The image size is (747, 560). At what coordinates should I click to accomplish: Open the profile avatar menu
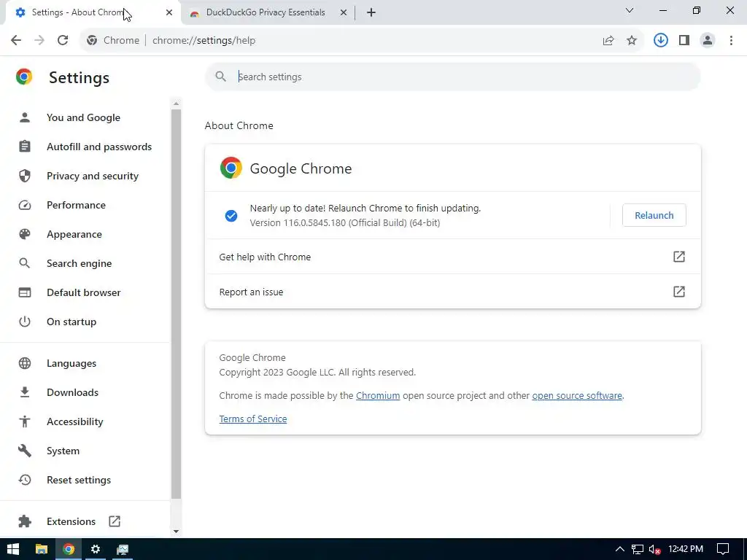point(708,41)
